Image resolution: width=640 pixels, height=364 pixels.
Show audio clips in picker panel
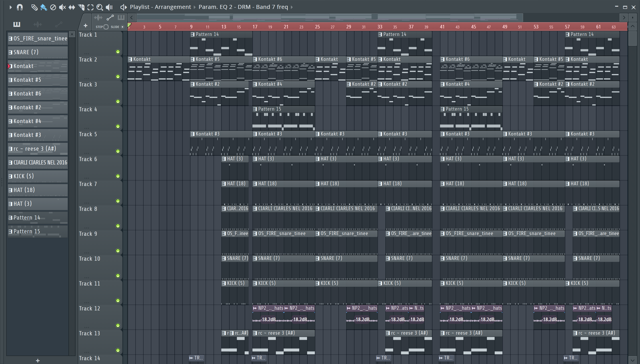(38, 24)
